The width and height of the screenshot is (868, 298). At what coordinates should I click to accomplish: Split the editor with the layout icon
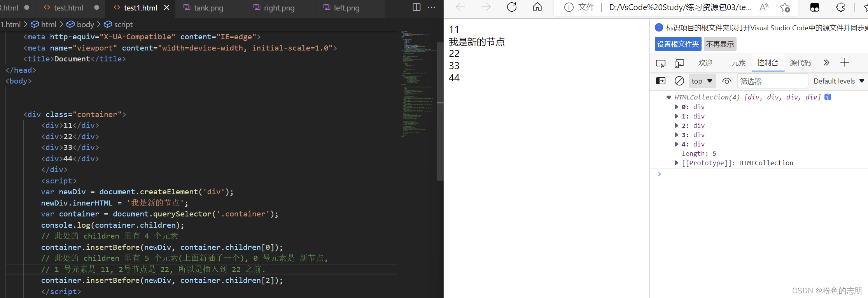coord(416,7)
